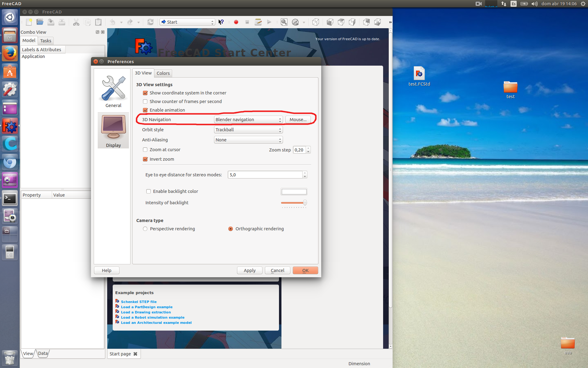
Task: Select Perspective rendering radio button
Action: click(145, 229)
